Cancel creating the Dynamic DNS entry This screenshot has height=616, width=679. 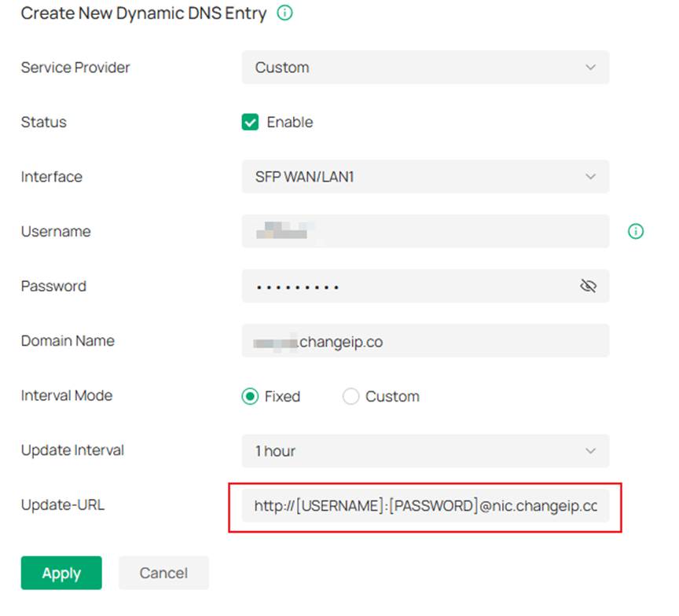163,573
